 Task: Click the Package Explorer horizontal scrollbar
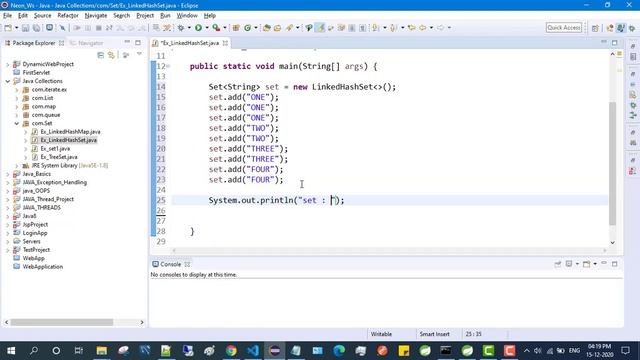62,322
